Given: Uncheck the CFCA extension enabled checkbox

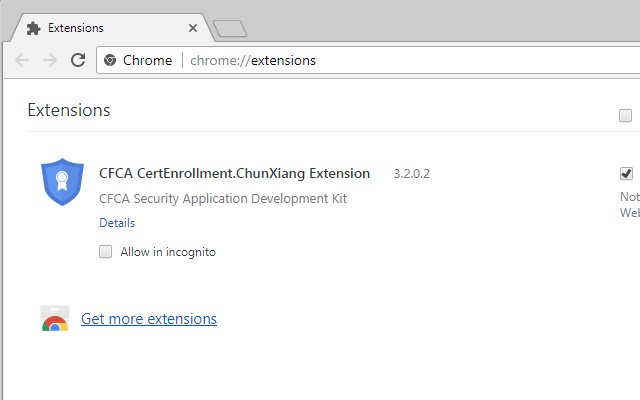Looking at the screenshot, I should pyautogui.click(x=626, y=173).
